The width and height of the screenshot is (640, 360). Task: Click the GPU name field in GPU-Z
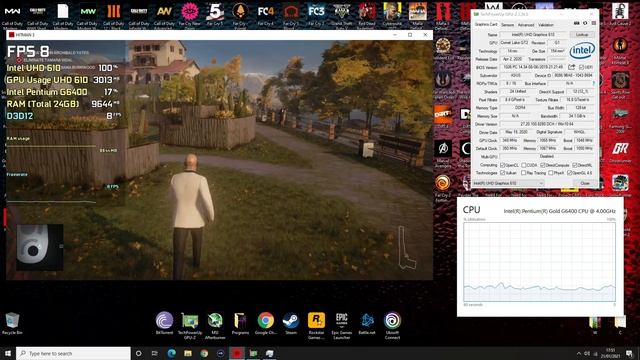pyautogui.click(x=534, y=35)
